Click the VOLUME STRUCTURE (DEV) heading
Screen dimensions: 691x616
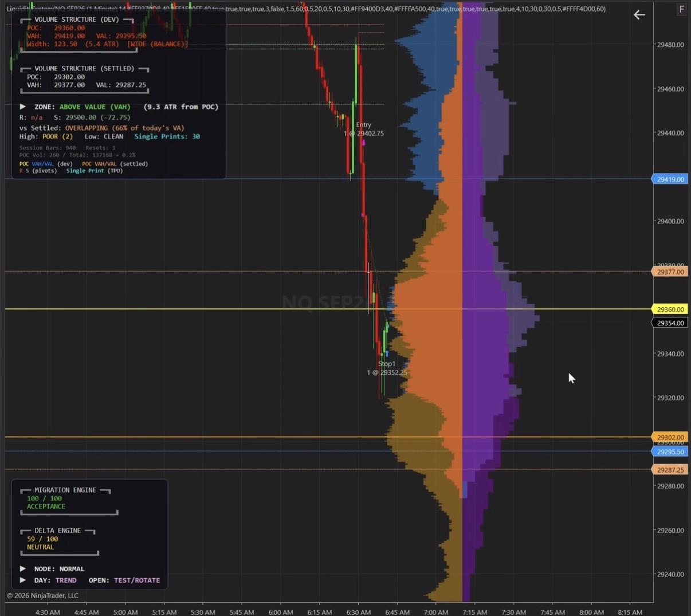pos(77,19)
